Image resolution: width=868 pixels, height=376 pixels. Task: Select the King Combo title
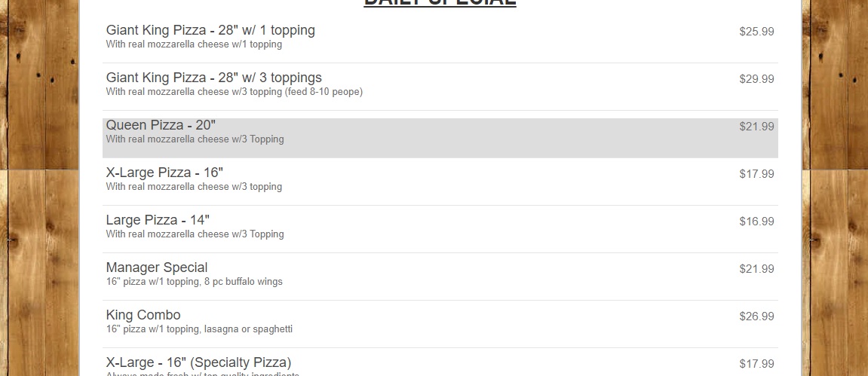(x=143, y=316)
